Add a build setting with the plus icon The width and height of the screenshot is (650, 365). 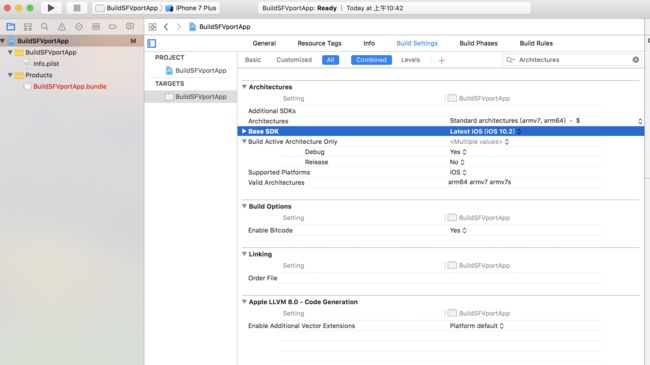pyautogui.click(x=441, y=61)
